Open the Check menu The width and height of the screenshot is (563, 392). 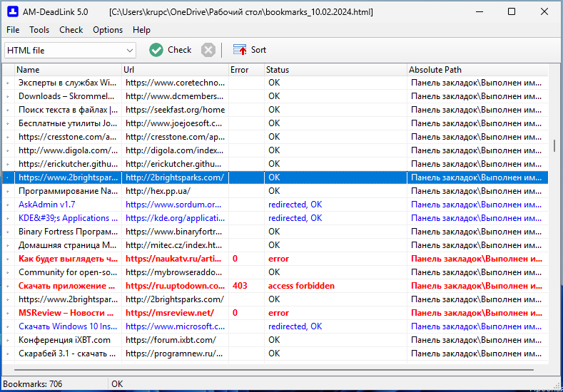(71, 30)
